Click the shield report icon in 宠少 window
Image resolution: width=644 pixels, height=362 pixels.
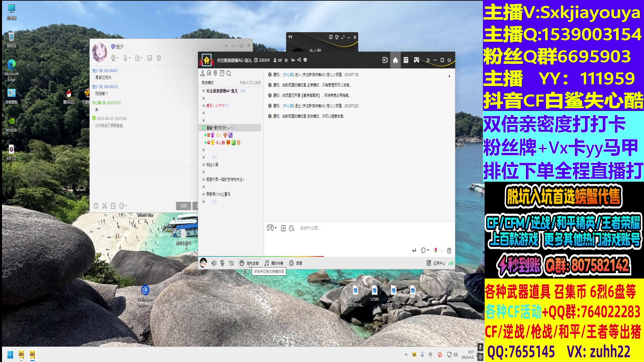[159, 58]
